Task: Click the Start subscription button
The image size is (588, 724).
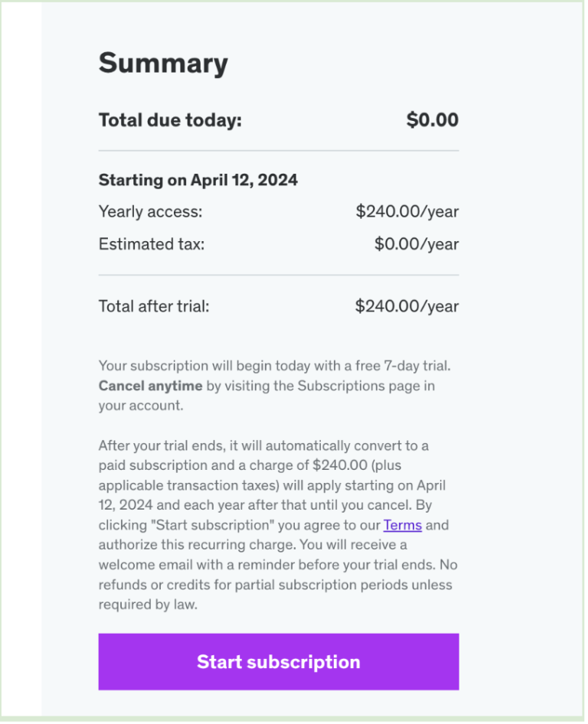Action: [x=278, y=662]
